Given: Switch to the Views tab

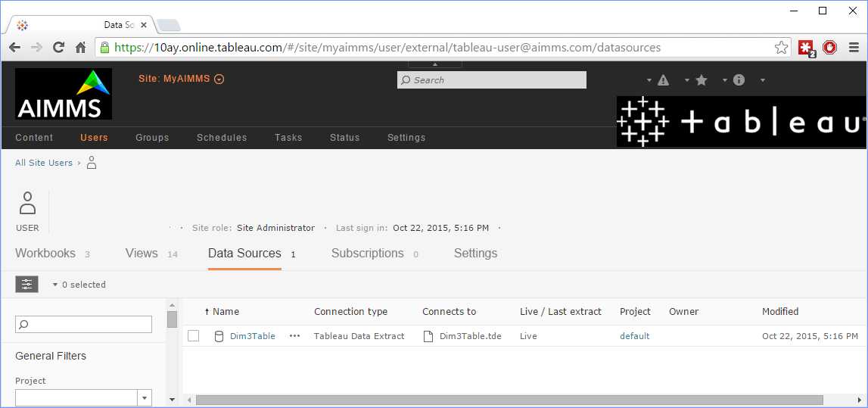Looking at the screenshot, I should tap(151, 254).
